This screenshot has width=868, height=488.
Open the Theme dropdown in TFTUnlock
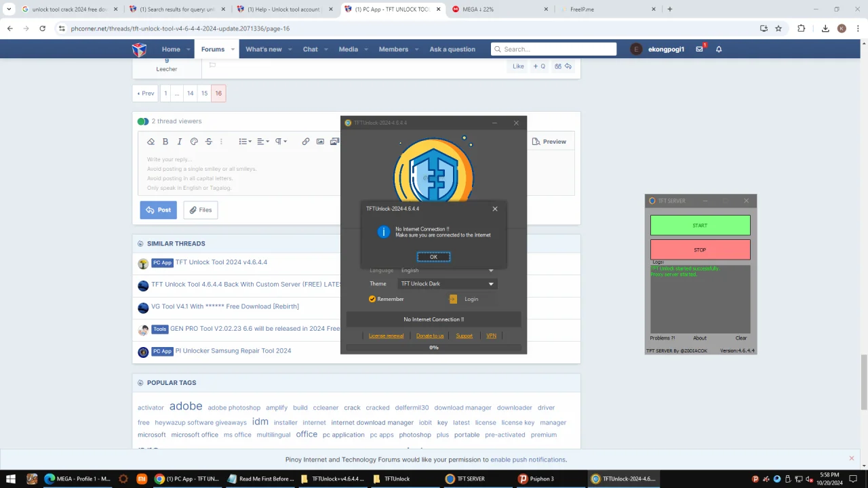tap(448, 284)
